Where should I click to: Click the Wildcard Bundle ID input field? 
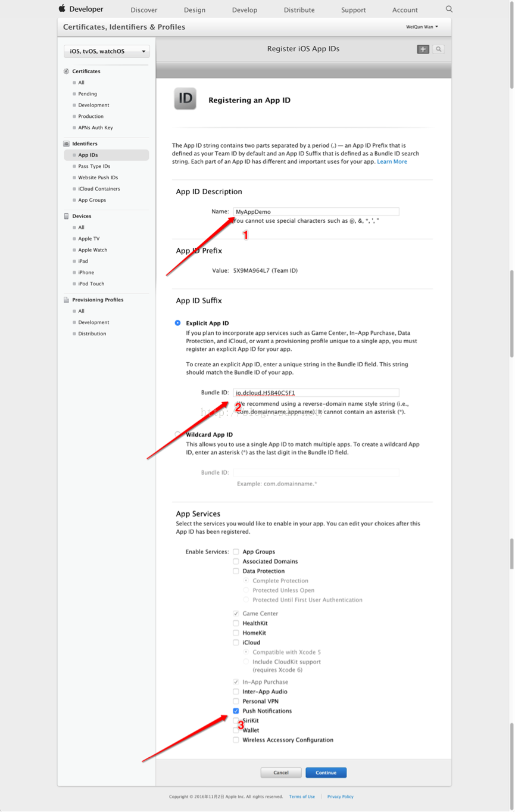pyautogui.click(x=316, y=472)
